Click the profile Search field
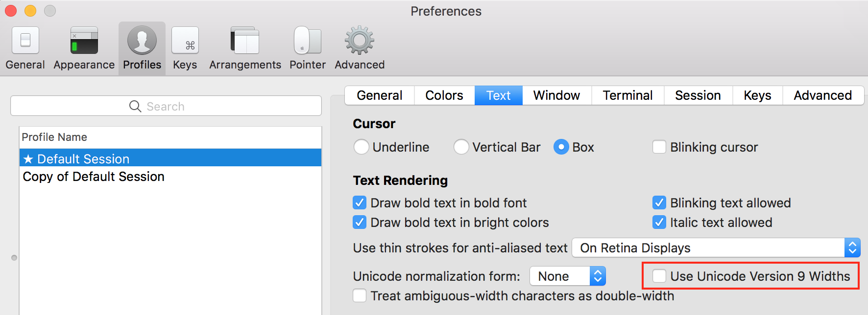This screenshot has height=315, width=868. click(166, 106)
